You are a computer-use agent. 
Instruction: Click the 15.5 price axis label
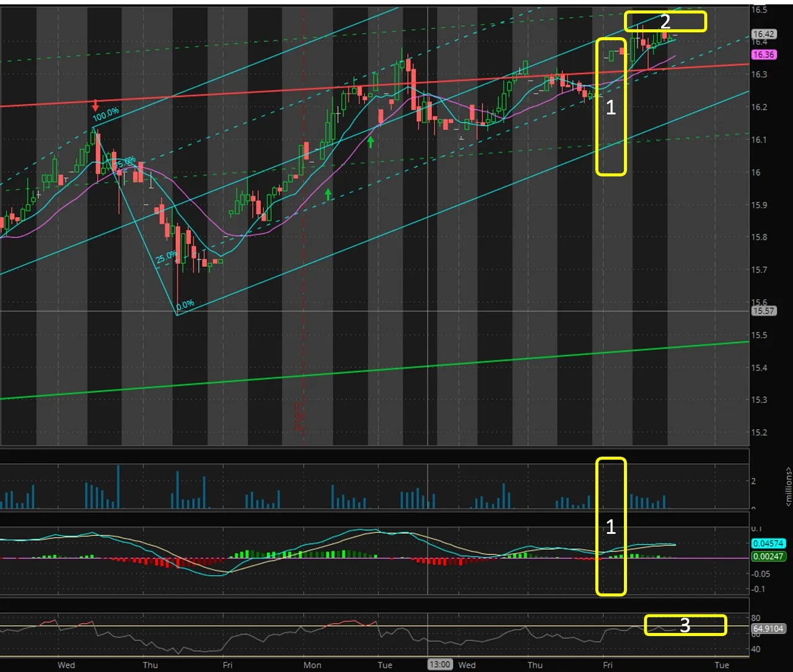pyautogui.click(x=759, y=335)
